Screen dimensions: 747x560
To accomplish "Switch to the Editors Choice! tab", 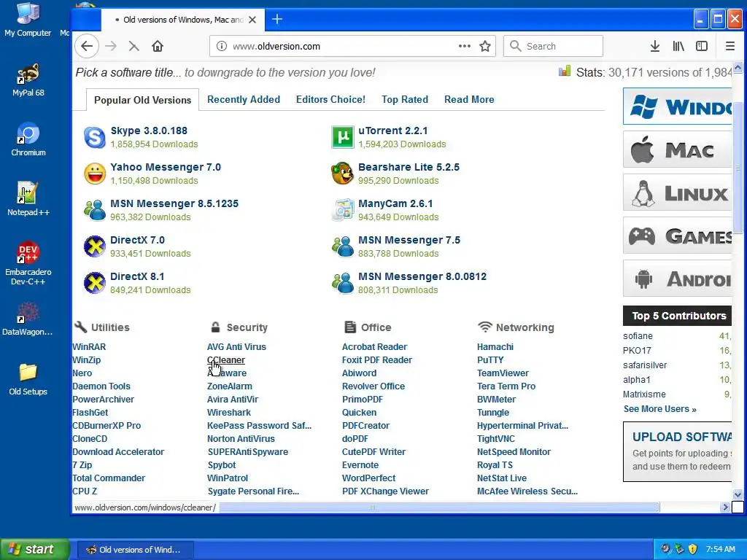I will (x=330, y=99).
